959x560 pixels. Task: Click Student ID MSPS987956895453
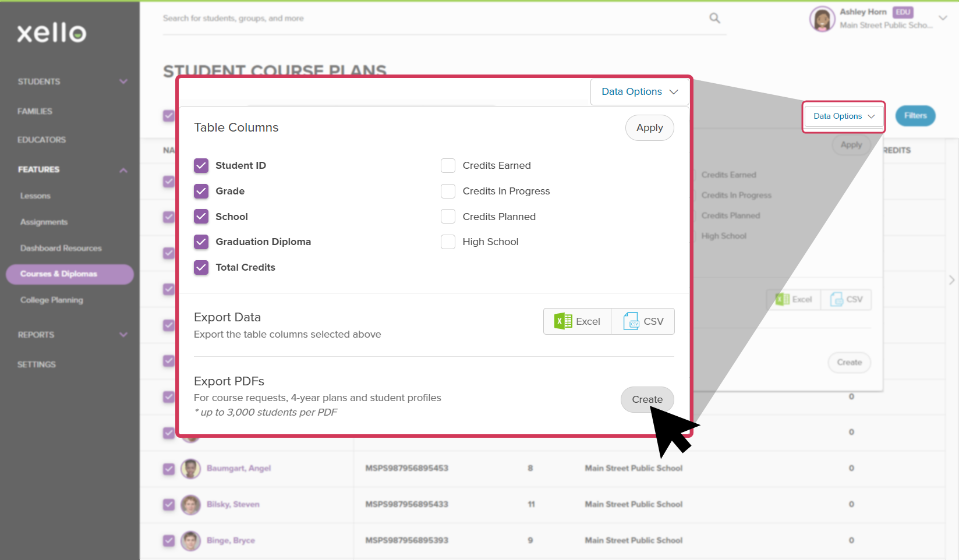point(407,468)
